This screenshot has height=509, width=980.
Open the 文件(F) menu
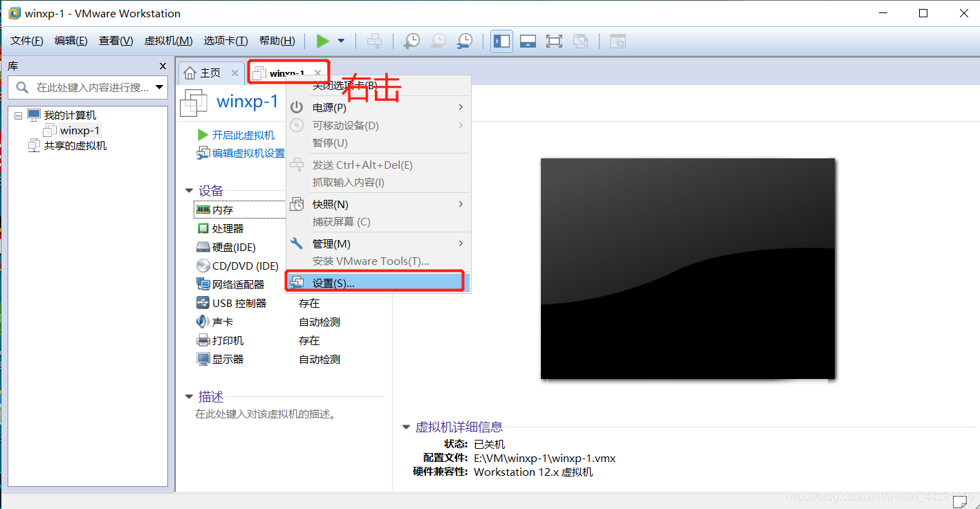pyautogui.click(x=27, y=41)
